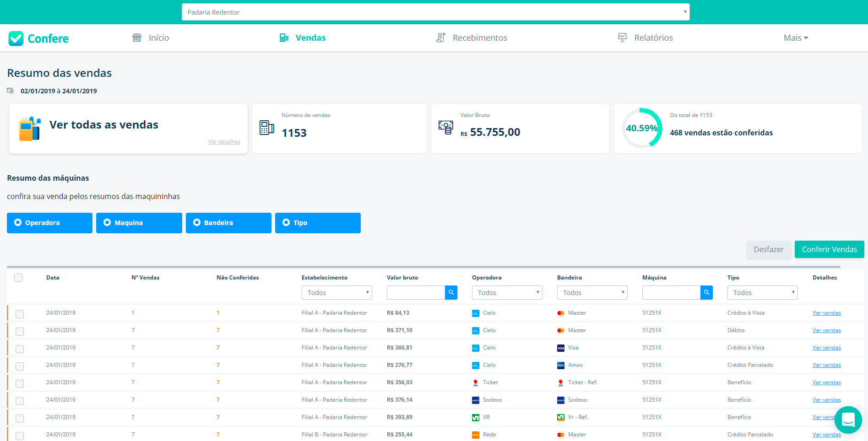The height and width of the screenshot is (441, 868).
Task: Tick the select-all checkbox in table header
Action: (x=18, y=278)
